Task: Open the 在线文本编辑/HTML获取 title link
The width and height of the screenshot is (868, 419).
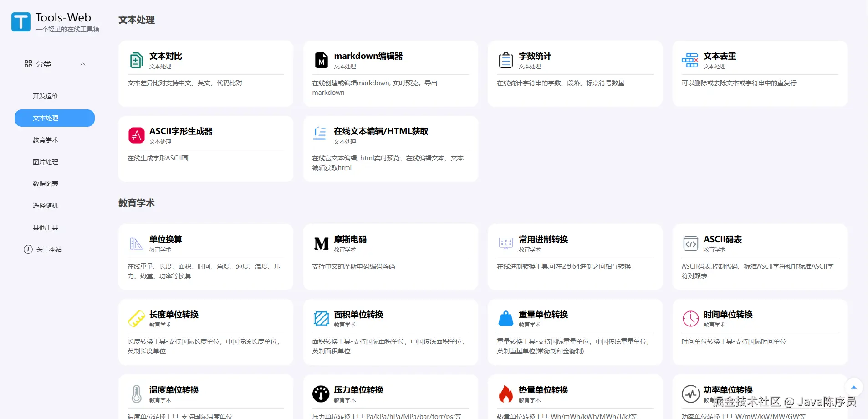Action: point(381,131)
